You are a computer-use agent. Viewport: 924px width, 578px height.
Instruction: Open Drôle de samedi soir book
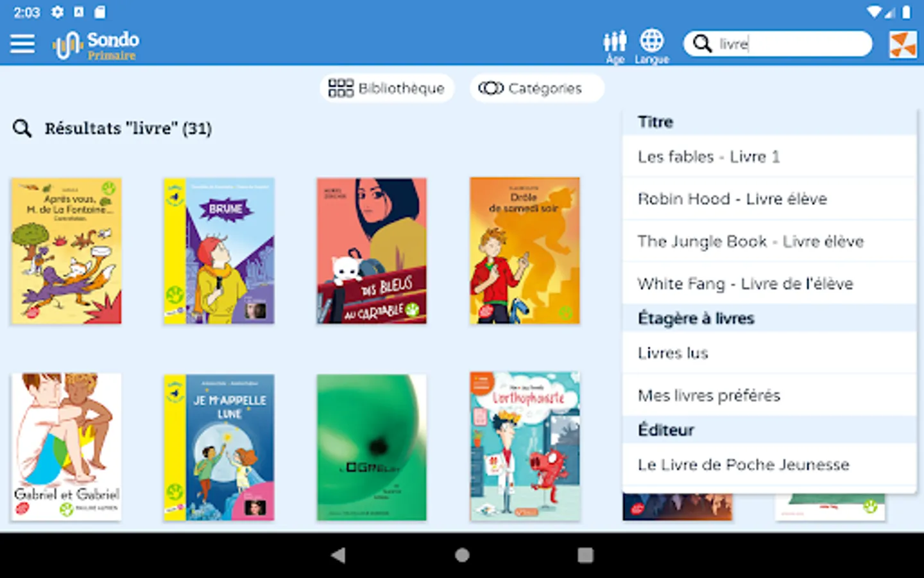[525, 251]
